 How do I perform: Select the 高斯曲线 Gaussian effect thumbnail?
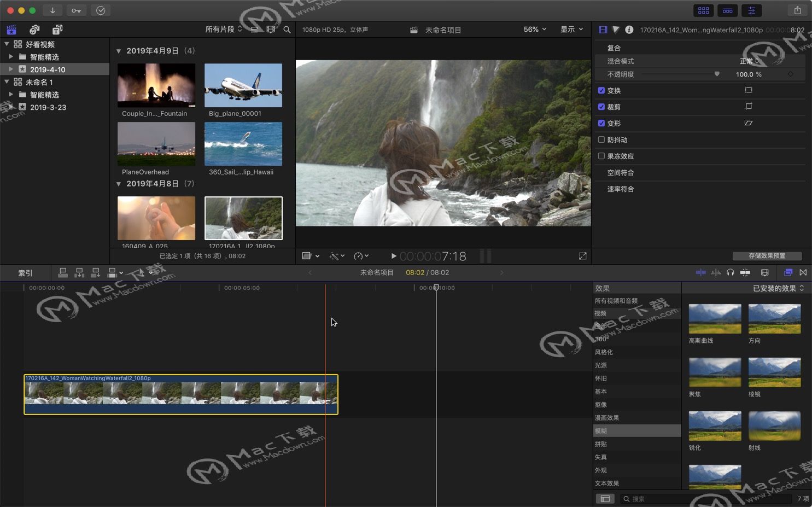pos(715,319)
